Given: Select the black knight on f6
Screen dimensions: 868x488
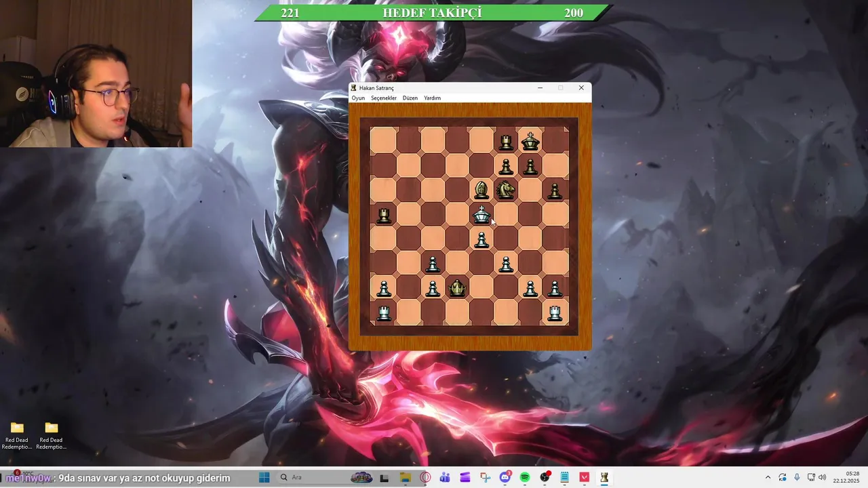Looking at the screenshot, I should click(x=506, y=190).
